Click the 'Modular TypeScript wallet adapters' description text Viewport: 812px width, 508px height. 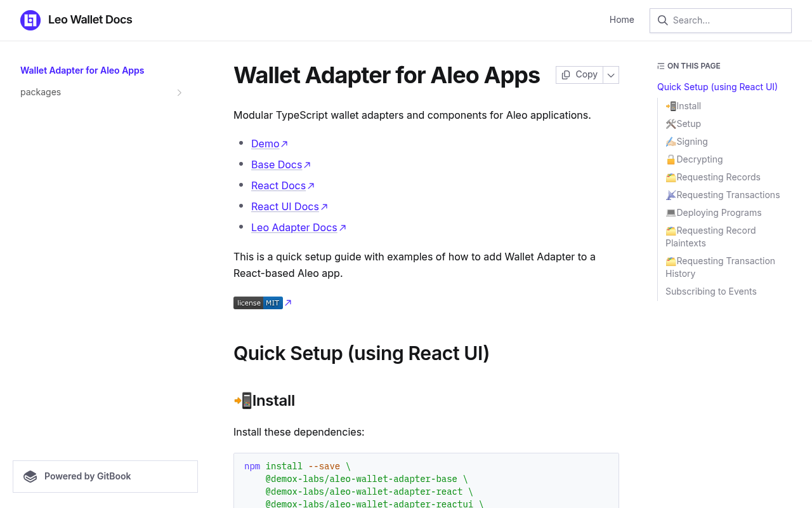pos(412,115)
